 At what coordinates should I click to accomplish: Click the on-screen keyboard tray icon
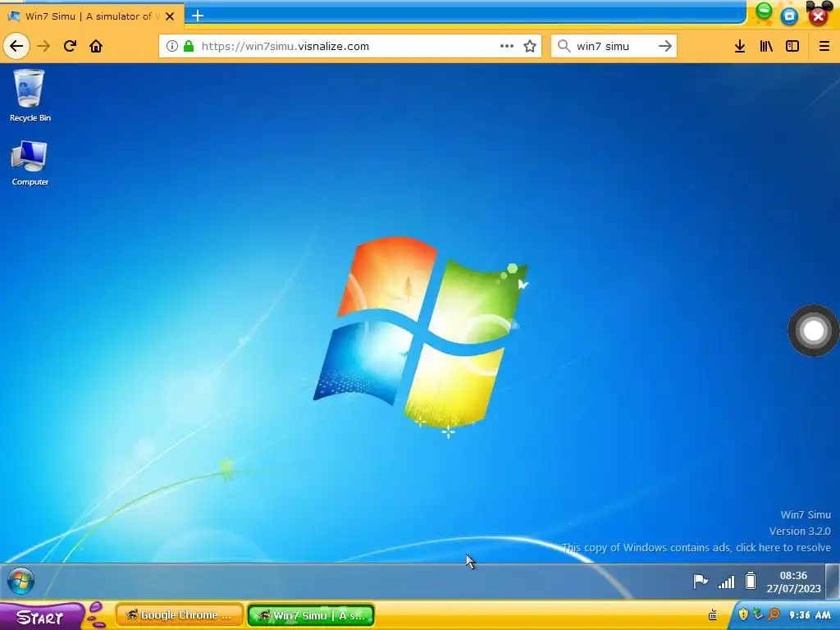(x=713, y=615)
